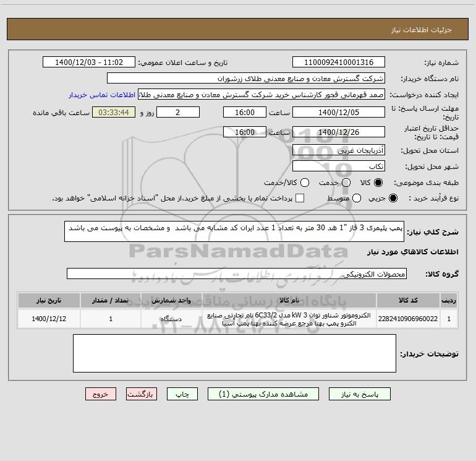This screenshot has width=476, height=461.
Task: Click the خروج exit button
Action: click(101, 394)
